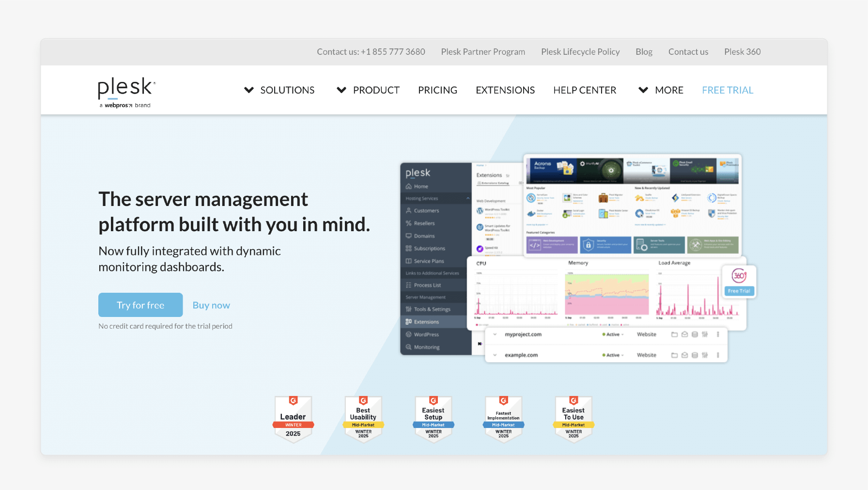
Task: Open the Active status dropdown for myproject.com
Action: [x=613, y=334]
